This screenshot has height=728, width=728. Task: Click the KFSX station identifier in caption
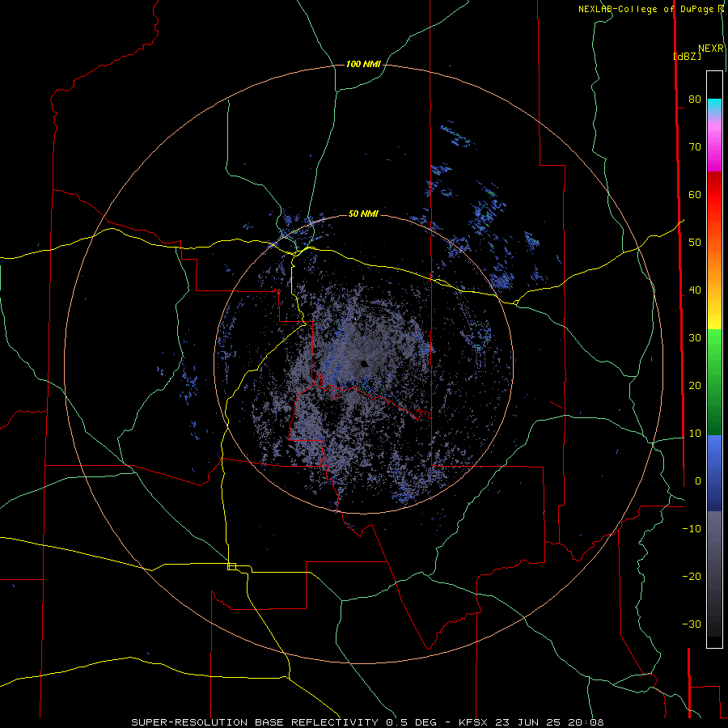[475, 722]
